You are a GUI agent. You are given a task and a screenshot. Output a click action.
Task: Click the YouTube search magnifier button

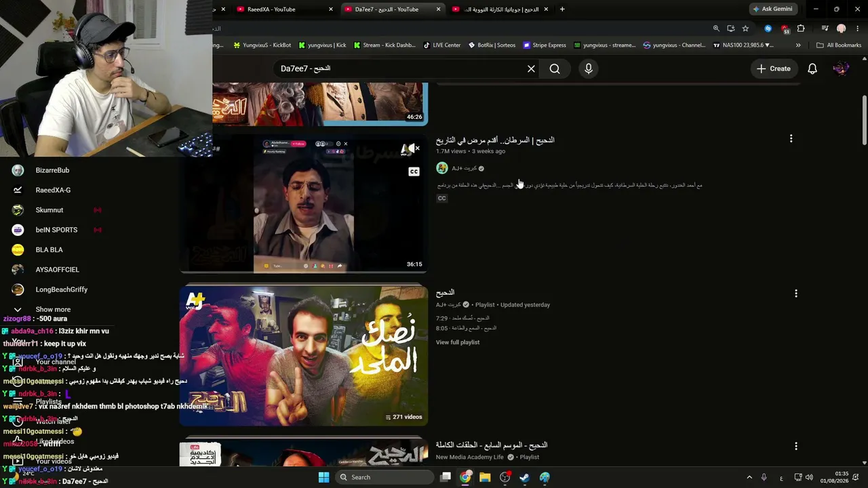(x=555, y=68)
